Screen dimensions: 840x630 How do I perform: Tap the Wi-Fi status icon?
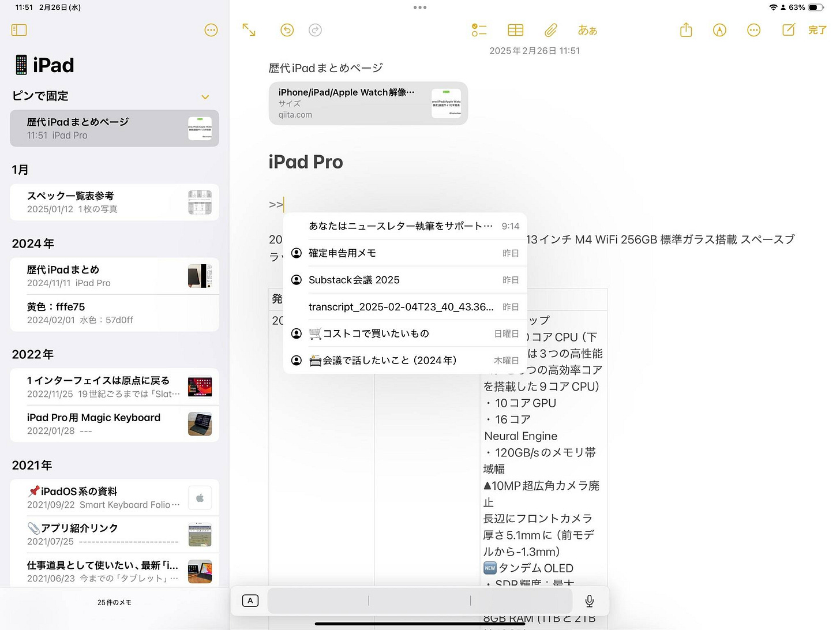(x=773, y=7)
